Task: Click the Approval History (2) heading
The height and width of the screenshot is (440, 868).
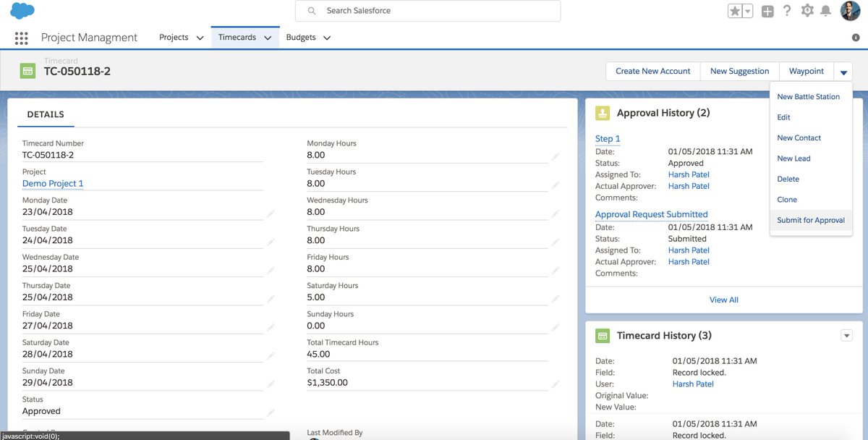Action: tap(663, 113)
